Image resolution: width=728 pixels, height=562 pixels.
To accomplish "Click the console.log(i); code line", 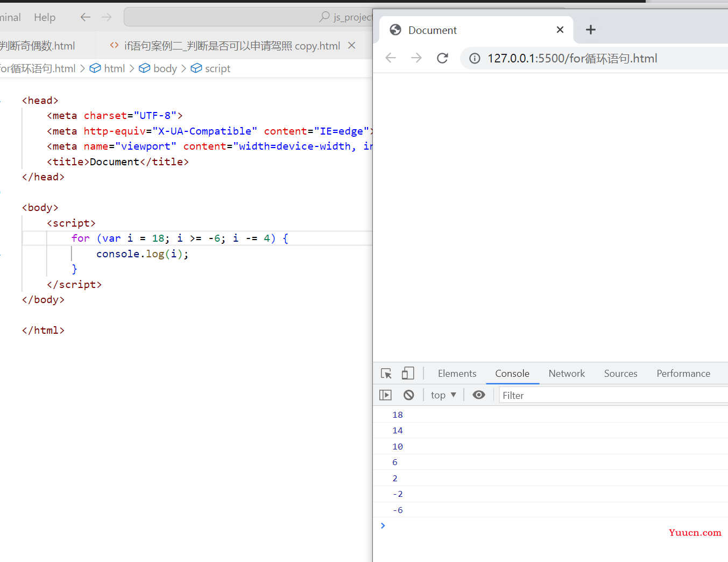I will tap(143, 254).
